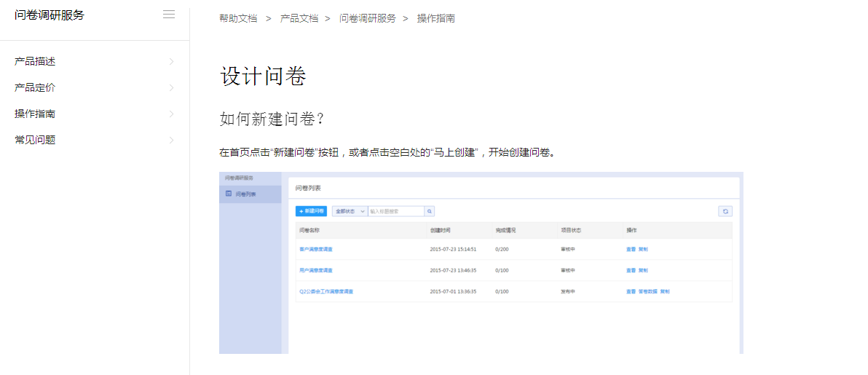Open the 用户满意度调查 questionnaire link
The height and width of the screenshot is (375, 868).
[316, 270]
